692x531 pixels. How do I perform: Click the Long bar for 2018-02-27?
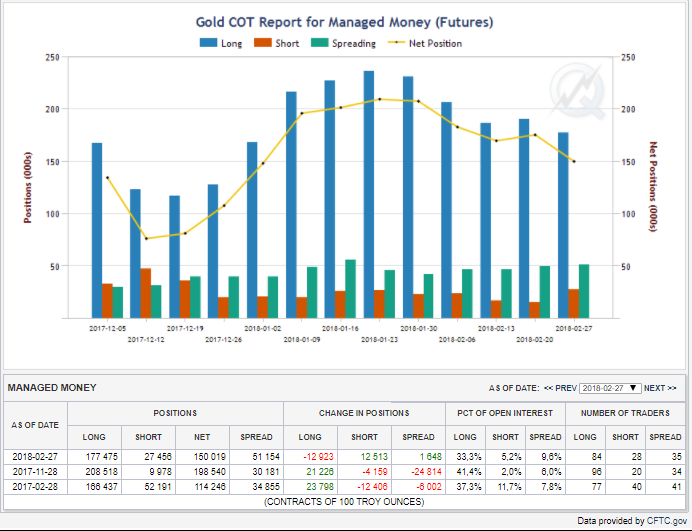pyautogui.click(x=563, y=225)
